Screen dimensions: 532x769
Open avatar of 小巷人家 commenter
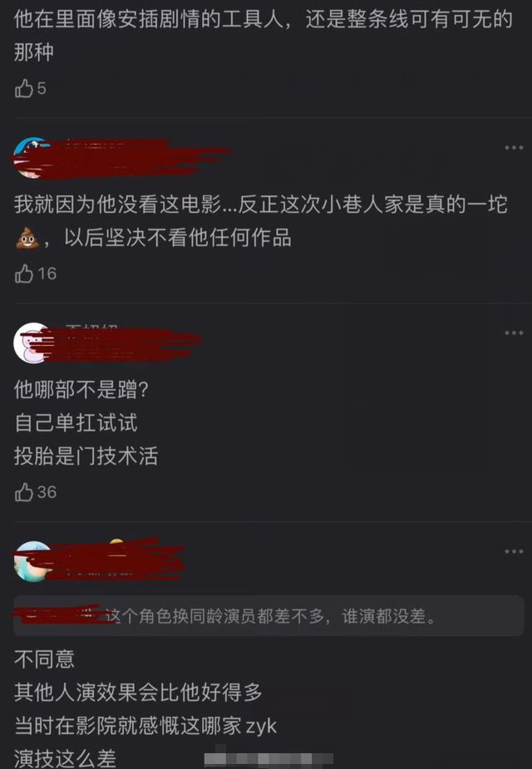33,157
